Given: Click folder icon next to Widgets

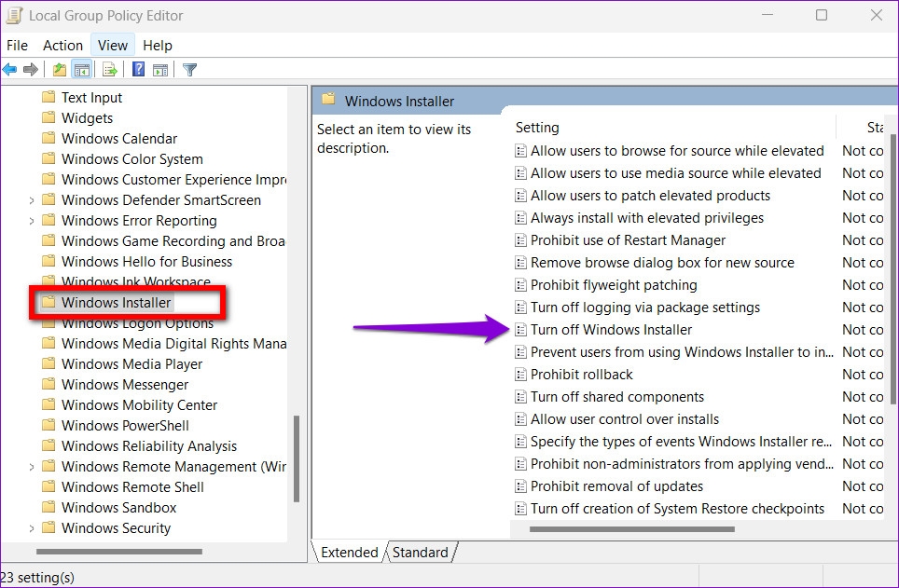Looking at the screenshot, I should pos(48,117).
